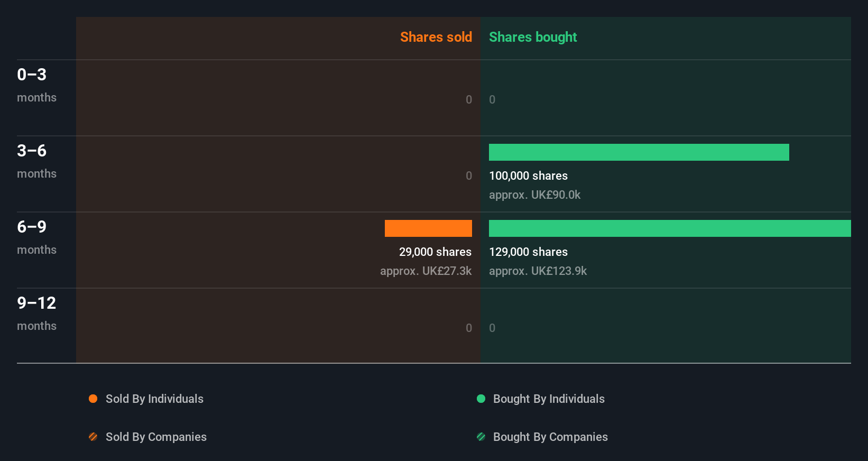Click the 100,000 shares value
868x461 pixels.
[x=528, y=176]
